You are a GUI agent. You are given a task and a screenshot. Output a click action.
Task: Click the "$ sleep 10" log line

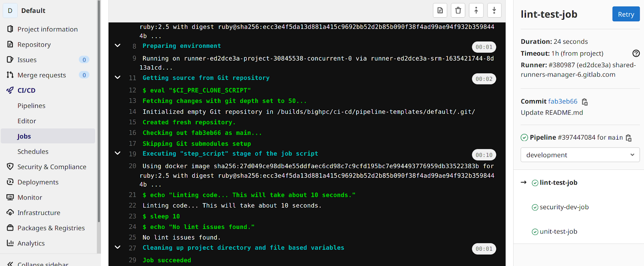point(161,217)
